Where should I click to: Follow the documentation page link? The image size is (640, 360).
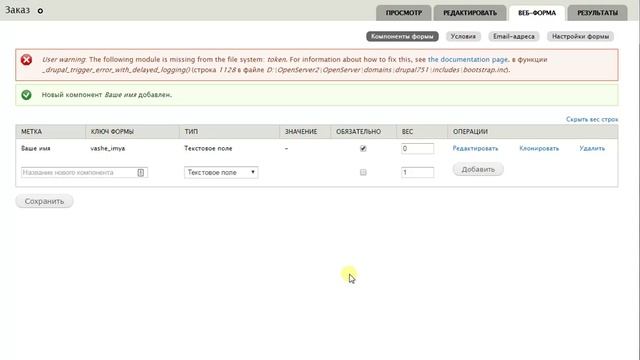468,60
